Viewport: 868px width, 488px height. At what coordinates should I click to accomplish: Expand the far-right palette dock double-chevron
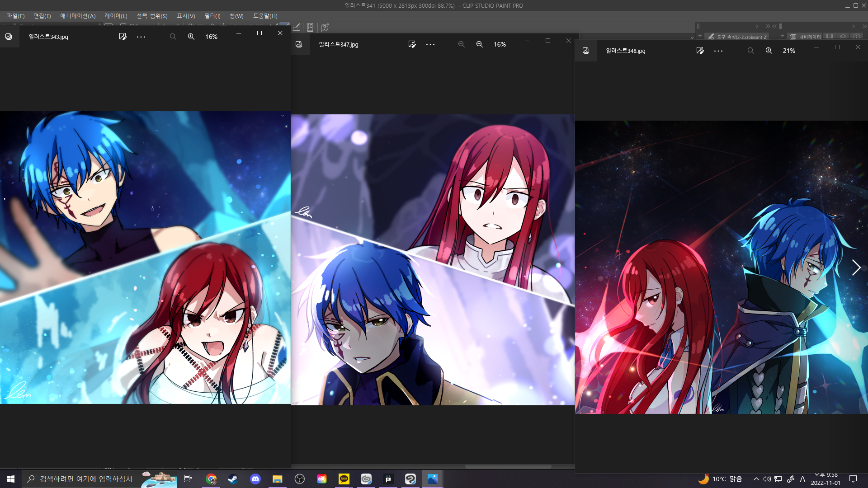click(x=864, y=26)
